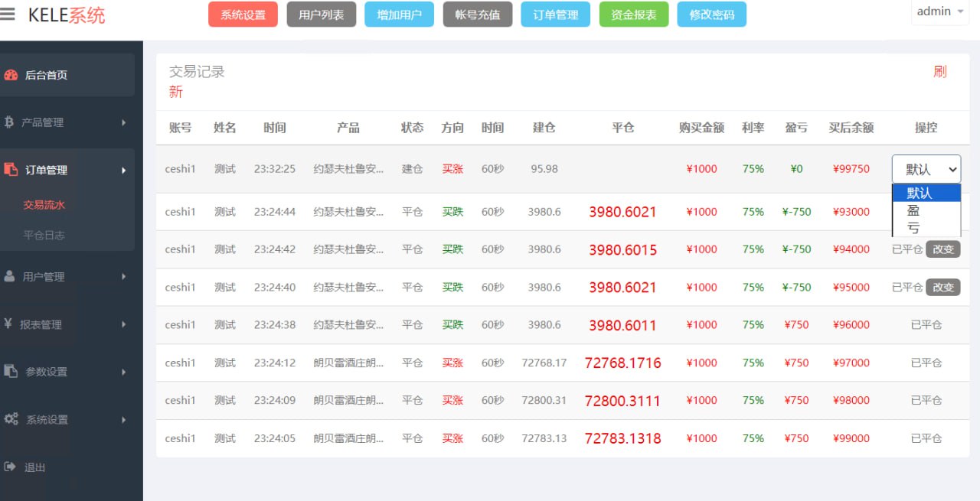Click the yen icon beside 报表管理
This screenshot has width=980, height=501.
8,324
